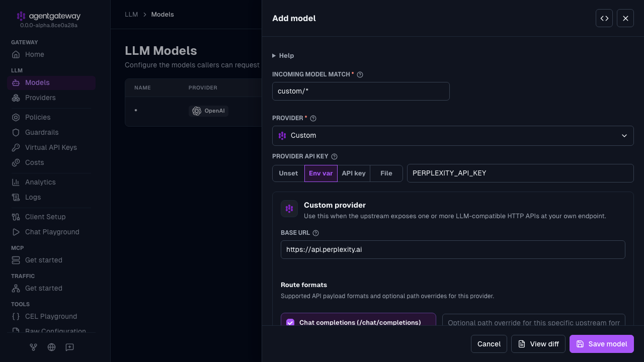Select the API key option
The image size is (644, 362).
coord(354,173)
